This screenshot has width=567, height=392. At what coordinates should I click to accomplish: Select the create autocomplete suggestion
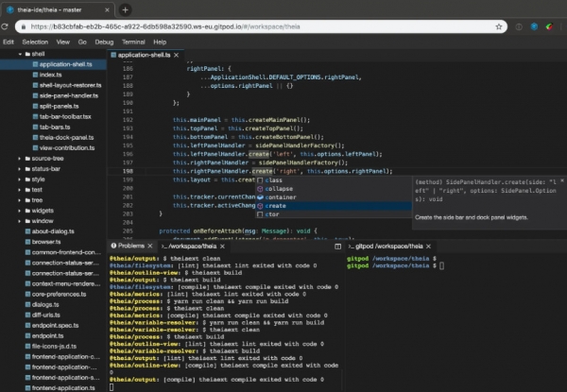275,205
